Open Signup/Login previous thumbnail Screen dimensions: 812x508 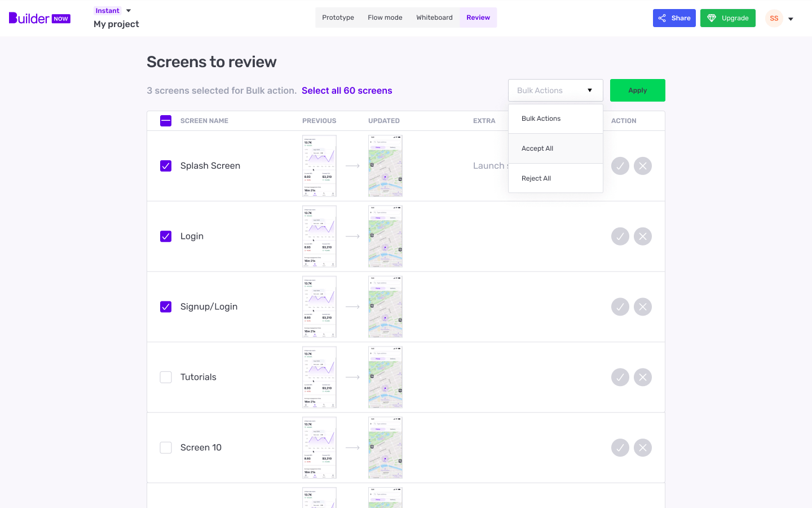click(x=319, y=307)
